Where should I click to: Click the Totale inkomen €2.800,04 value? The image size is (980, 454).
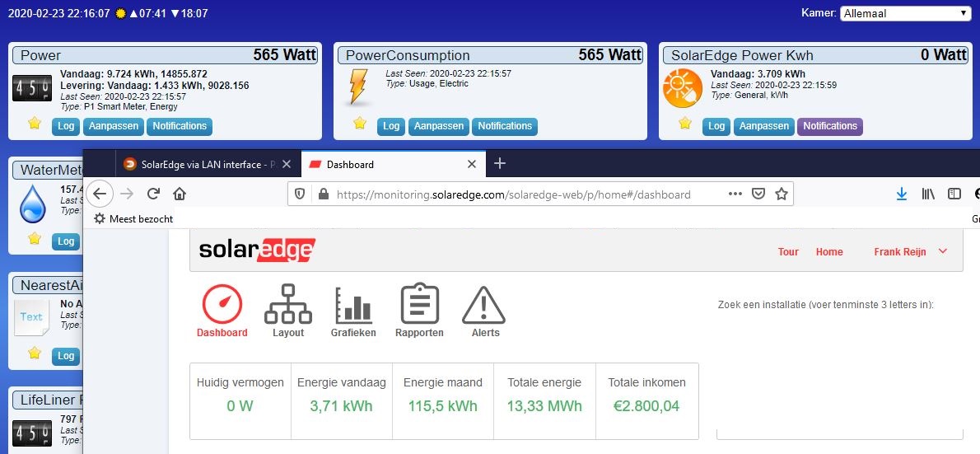click(646, 406)
